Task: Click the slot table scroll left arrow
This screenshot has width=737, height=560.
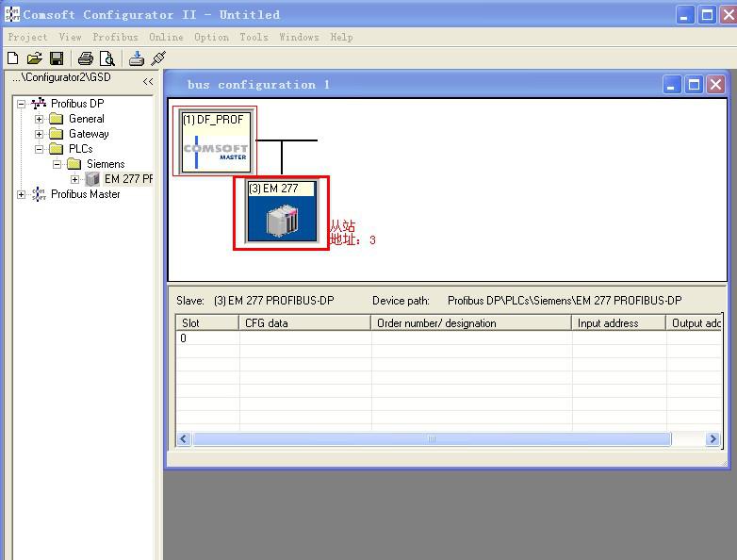Action: coord(184,438)
